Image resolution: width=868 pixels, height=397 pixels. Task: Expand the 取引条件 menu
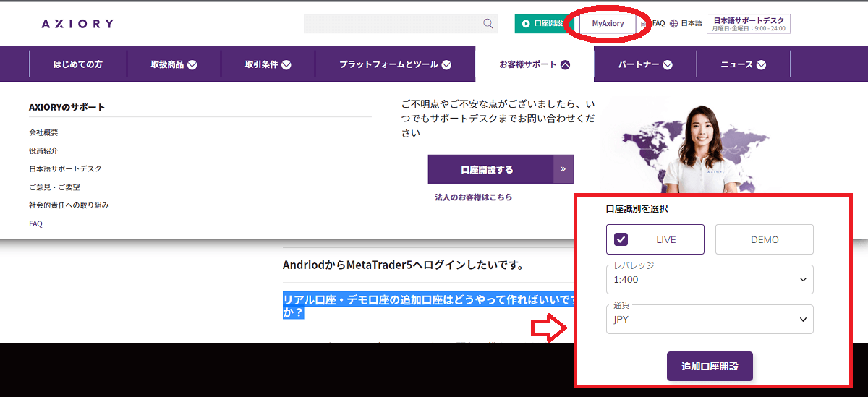tap(268, 64)
